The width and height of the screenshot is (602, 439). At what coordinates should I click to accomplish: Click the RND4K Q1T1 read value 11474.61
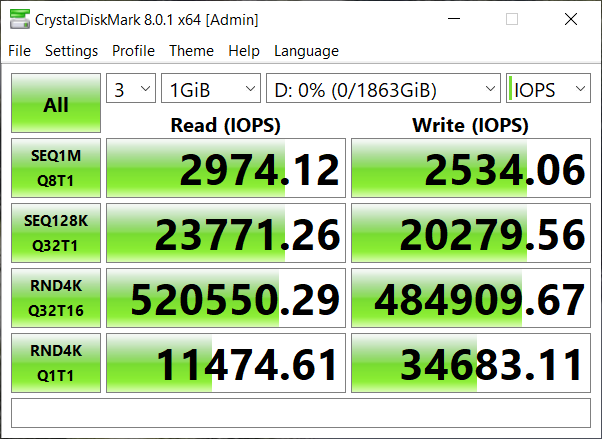(x=226, y=363)
